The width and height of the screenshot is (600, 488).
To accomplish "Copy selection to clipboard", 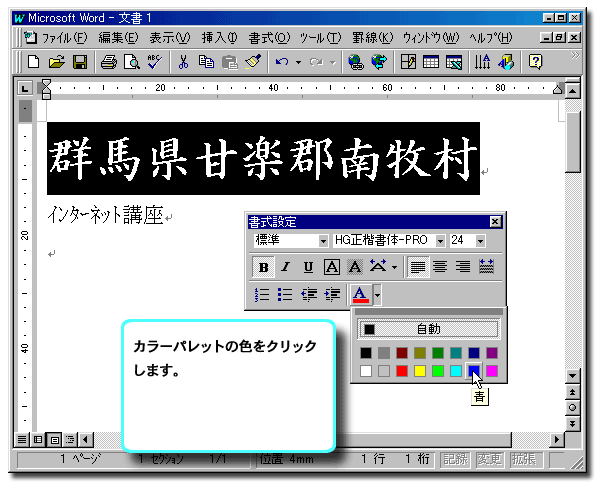I will click(x=206, y=62).
